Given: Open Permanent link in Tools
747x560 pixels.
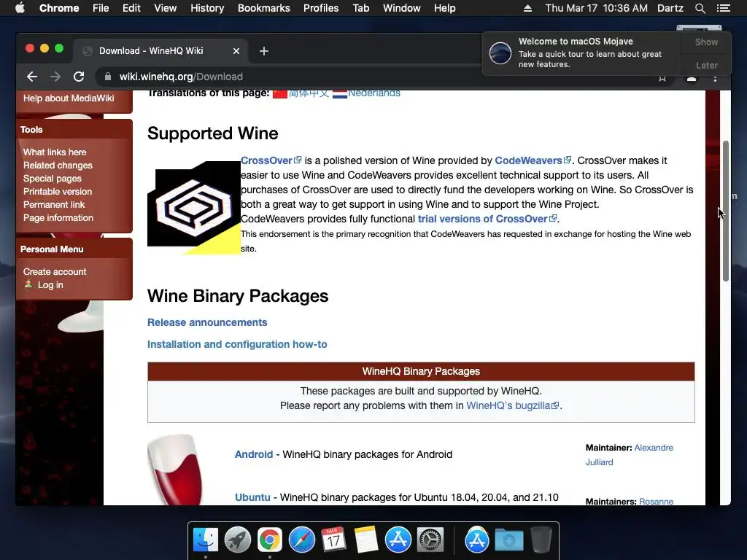Looking at the screenshot, I should point(54,204).
